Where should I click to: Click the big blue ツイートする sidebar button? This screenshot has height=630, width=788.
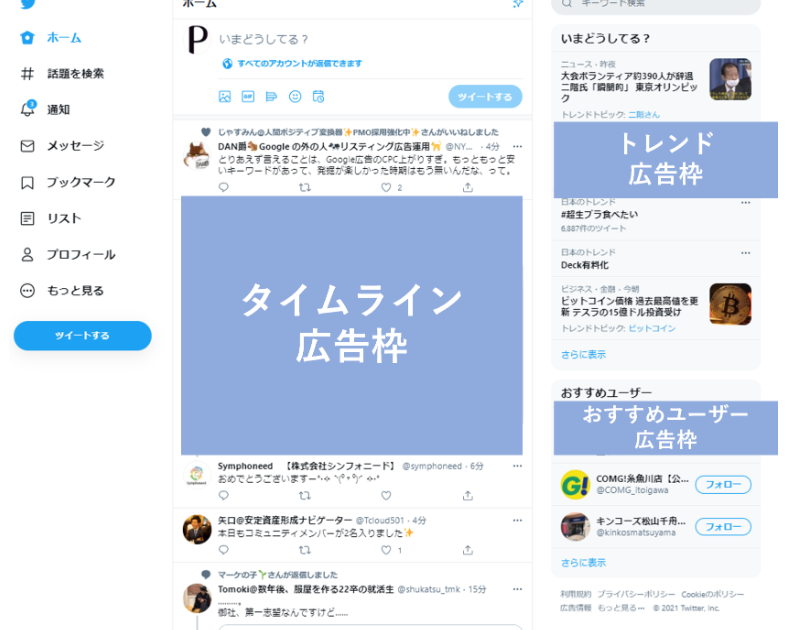[x=82, y=336]
